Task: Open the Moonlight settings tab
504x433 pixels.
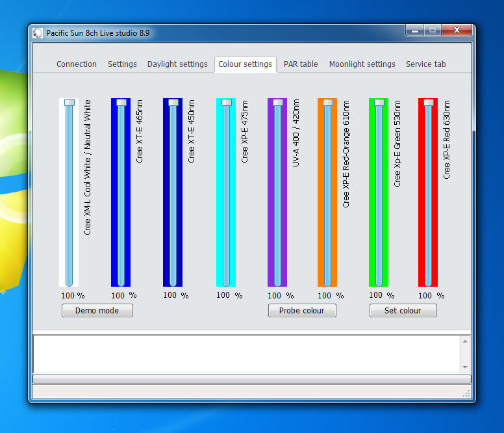Action: point(362,64)
